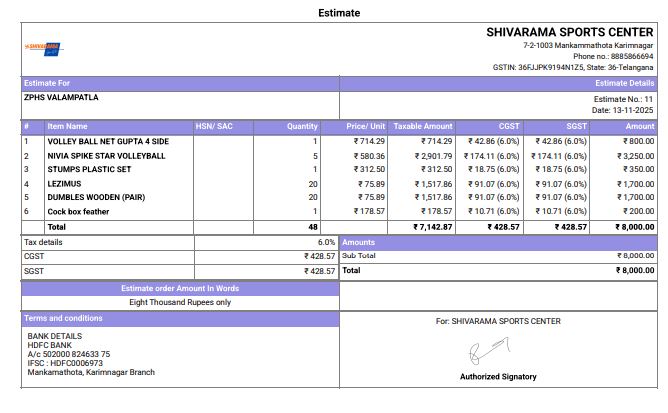Select the ZPHS VALAMPATLA customer name

coord(61,98)
